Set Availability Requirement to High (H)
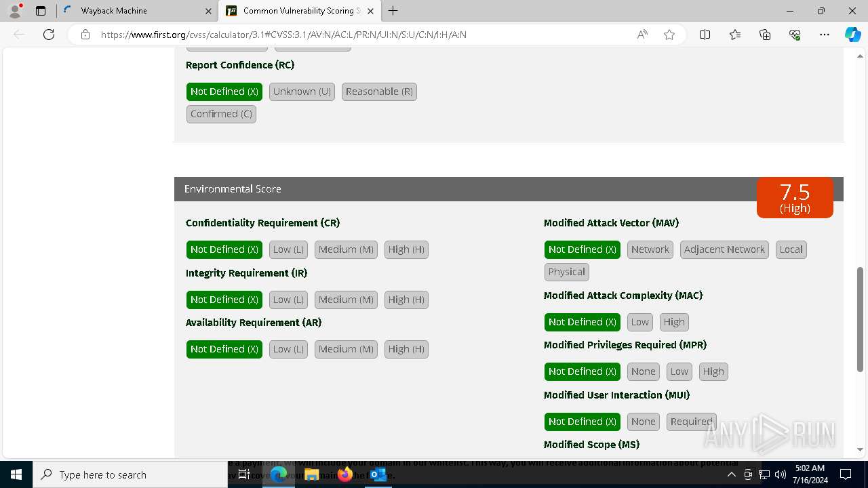This screenshot has height=488, width=868. coord(406,349)
